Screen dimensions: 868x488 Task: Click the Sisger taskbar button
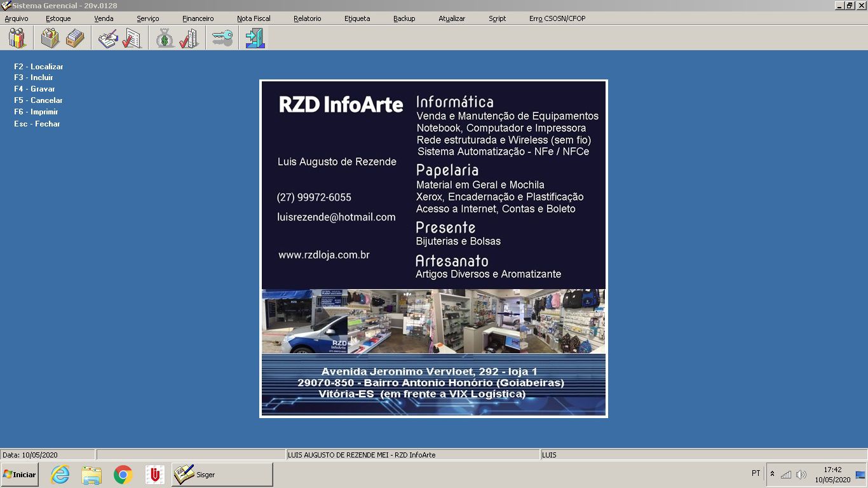[222, 475]
